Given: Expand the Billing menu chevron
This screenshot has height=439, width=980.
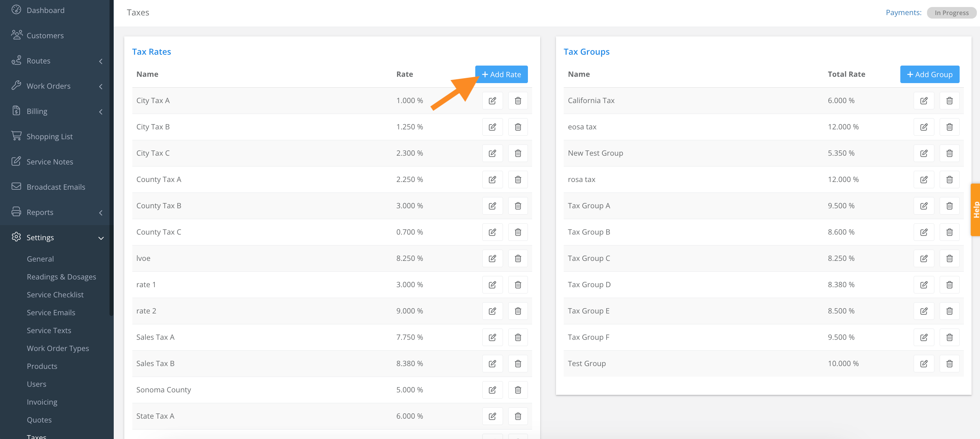Looking at the screenshot, I should point(101,112).
